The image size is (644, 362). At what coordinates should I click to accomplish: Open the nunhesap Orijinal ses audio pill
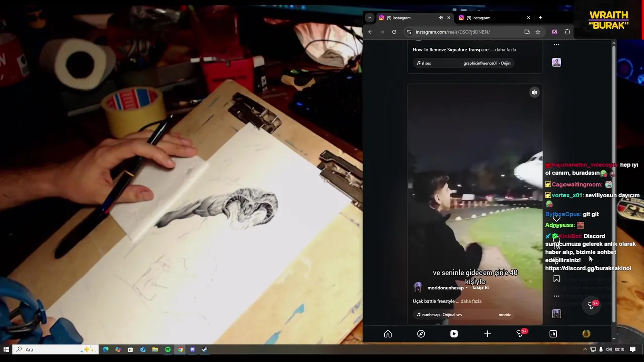point(463,315)
